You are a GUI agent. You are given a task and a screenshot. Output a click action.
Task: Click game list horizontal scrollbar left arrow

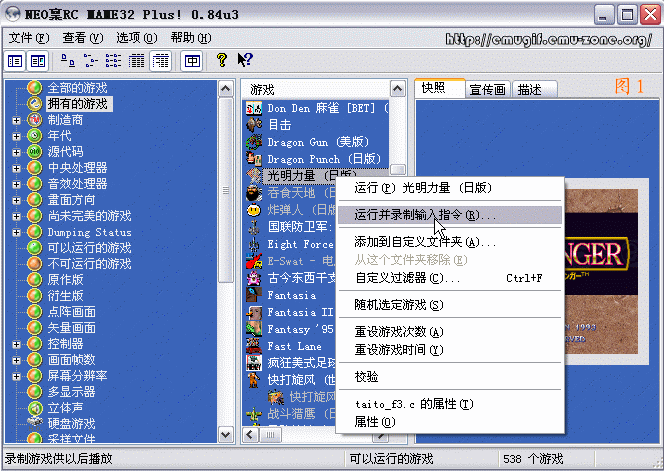pyautogui.click(x=251, y=435)
